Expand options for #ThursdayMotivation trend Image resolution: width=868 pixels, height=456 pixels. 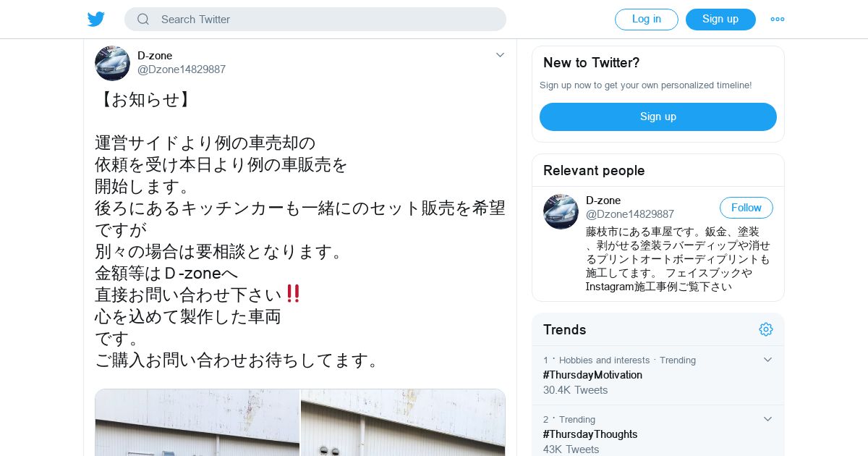pos(767,360)
